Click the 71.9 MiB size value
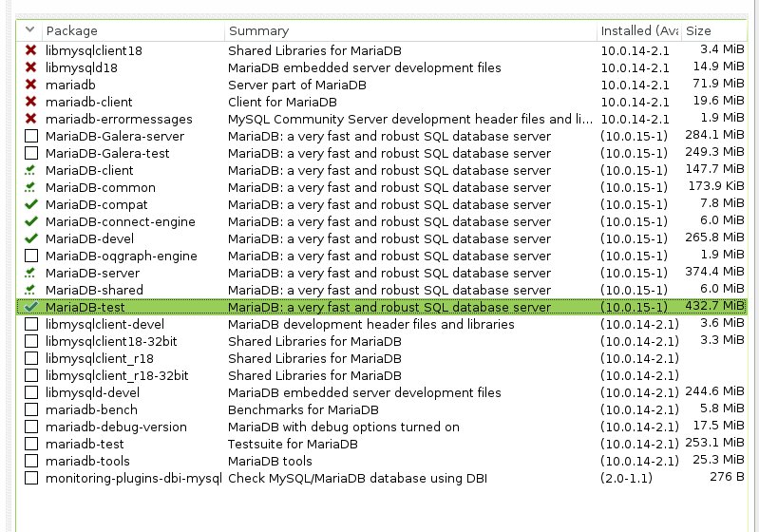 coord(718,84)
